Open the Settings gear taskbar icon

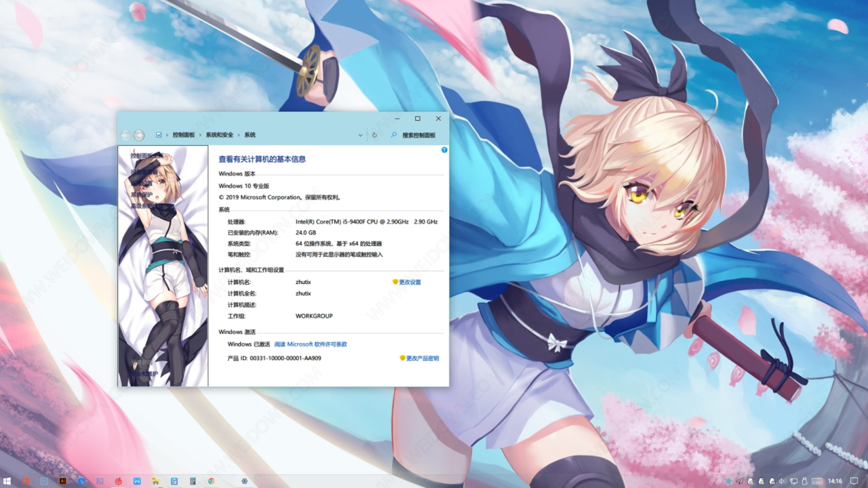tap(244, 481)
